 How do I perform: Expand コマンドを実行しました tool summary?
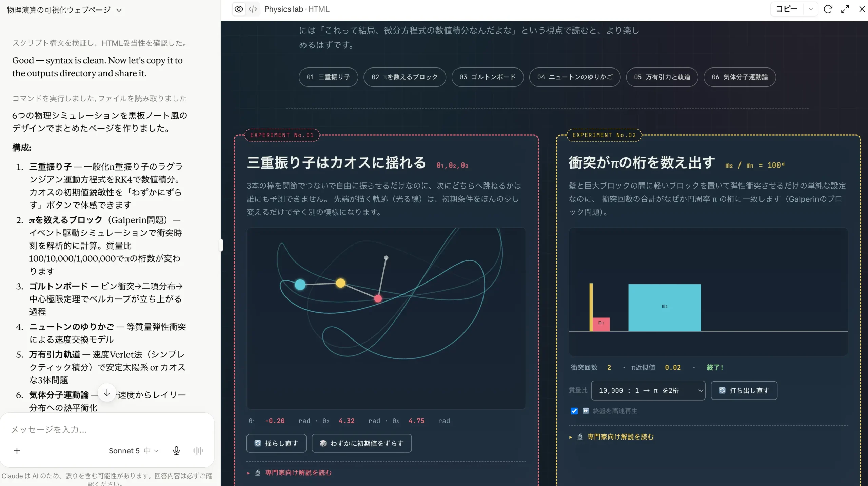point(99,98)
